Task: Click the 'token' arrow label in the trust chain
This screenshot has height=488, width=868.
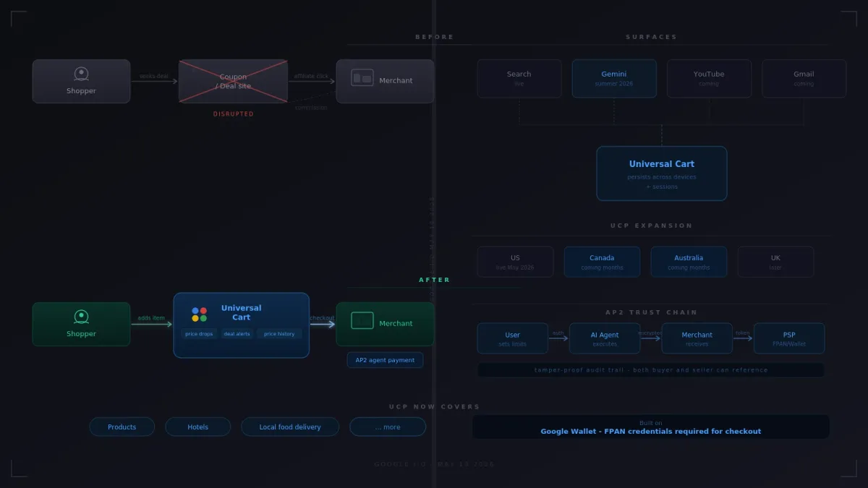Action: click(x=743, y=333)
